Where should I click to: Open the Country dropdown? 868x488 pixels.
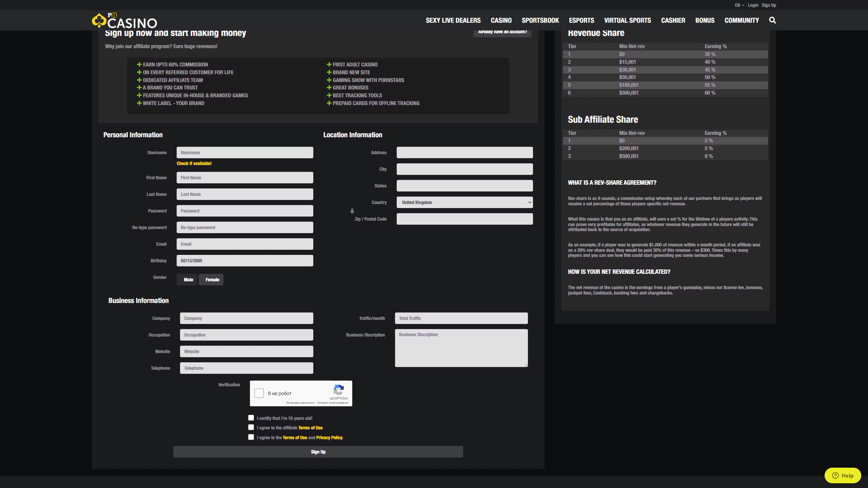[x=465, y=202]
